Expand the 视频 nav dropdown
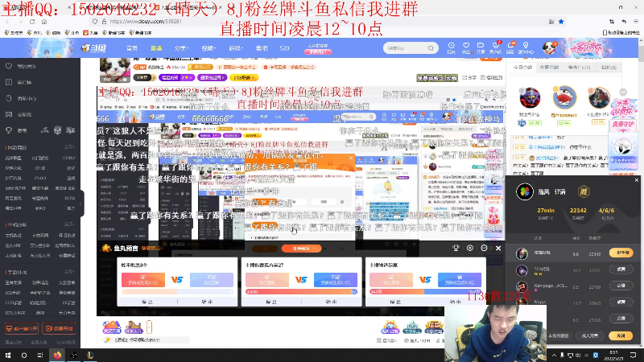 coord(208,48)
